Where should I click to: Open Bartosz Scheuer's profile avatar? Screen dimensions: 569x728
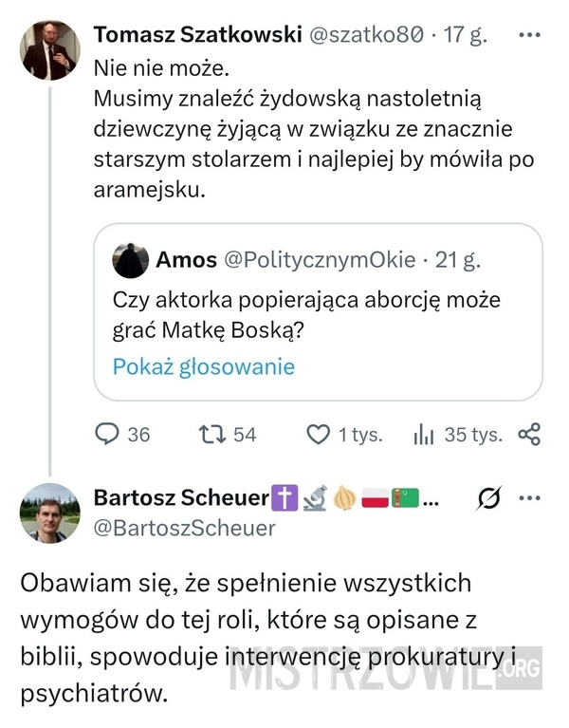(x=50, y=513)
